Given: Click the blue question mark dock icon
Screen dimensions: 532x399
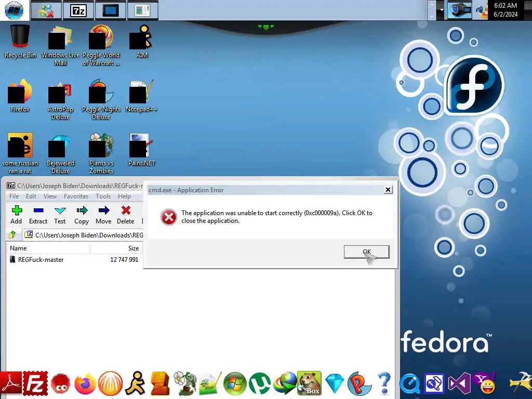Looking at the screenshot, I should (384, 384).
